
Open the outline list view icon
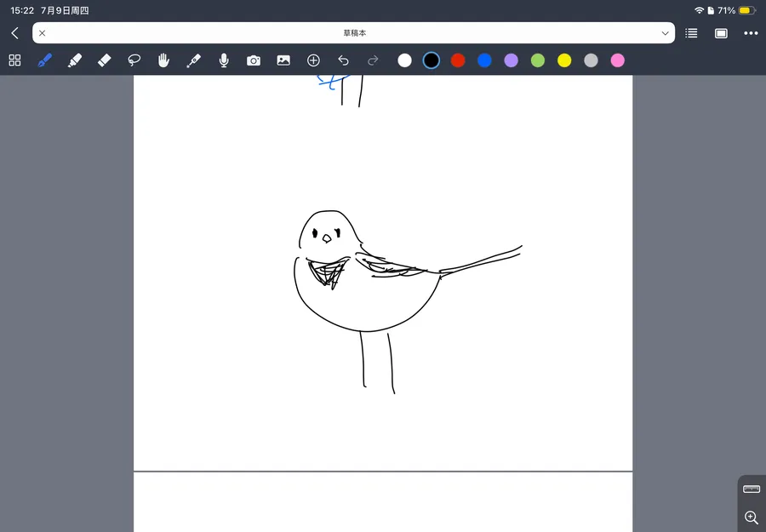tap(691, 33)
